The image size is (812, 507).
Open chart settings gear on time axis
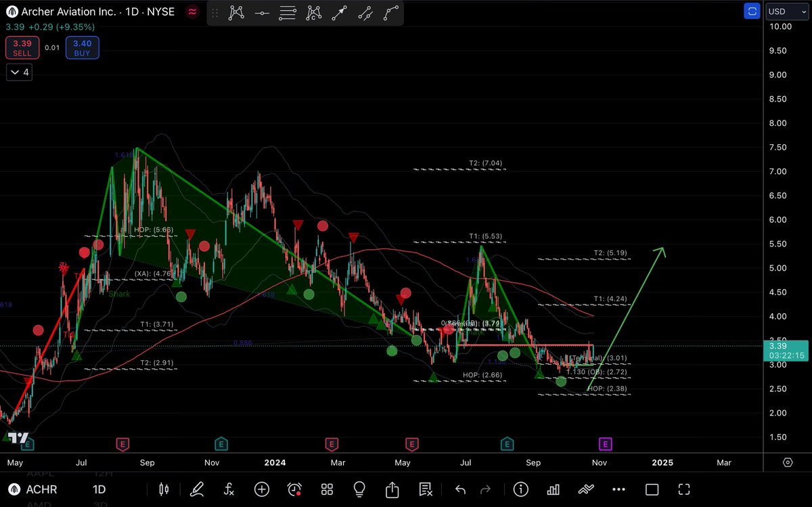pos(788,462)
